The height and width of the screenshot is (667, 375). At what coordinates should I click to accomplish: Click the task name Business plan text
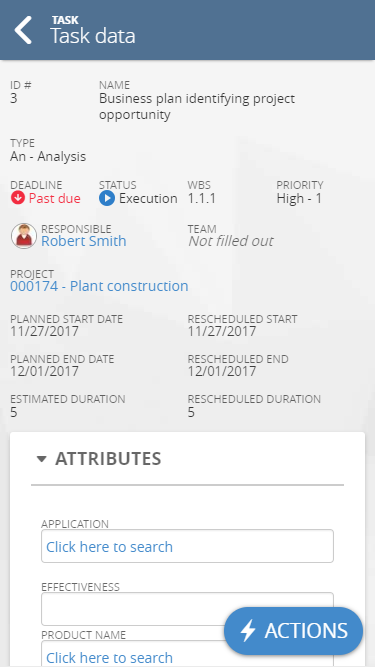(x=197, y=106)
